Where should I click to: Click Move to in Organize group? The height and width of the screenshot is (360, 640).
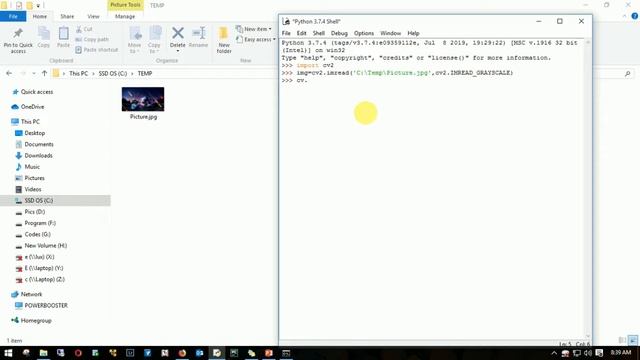[x=134, y=40]
